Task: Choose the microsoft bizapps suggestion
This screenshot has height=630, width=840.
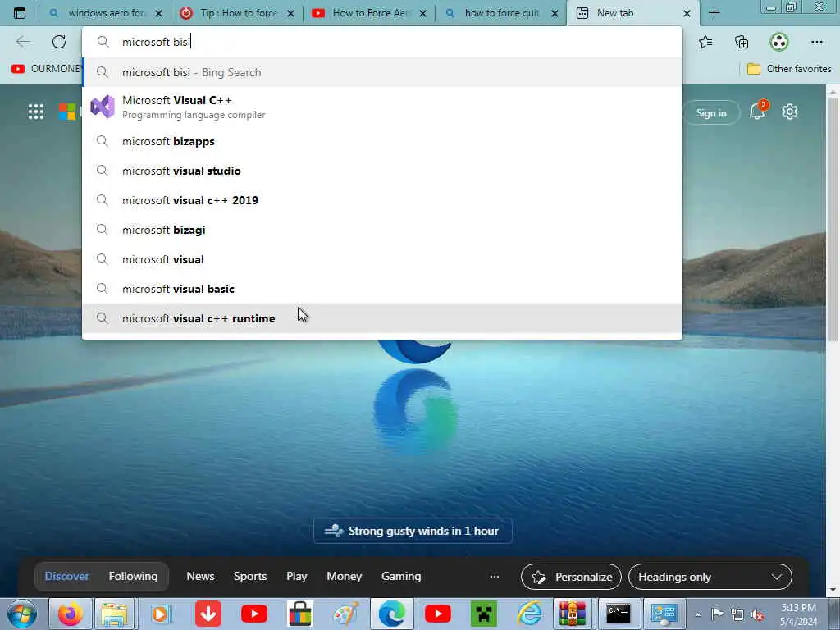Action: [x=382, y=141]
